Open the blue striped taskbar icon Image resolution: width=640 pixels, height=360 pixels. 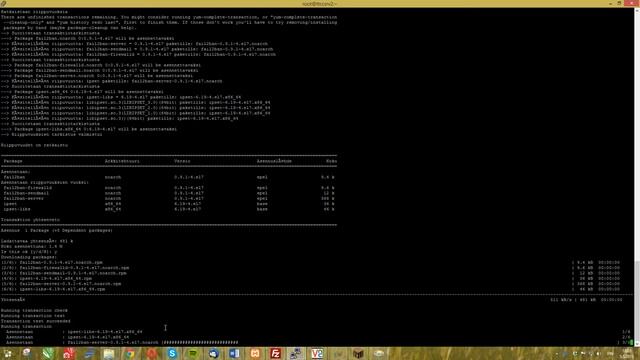click(x=89, y=354)
